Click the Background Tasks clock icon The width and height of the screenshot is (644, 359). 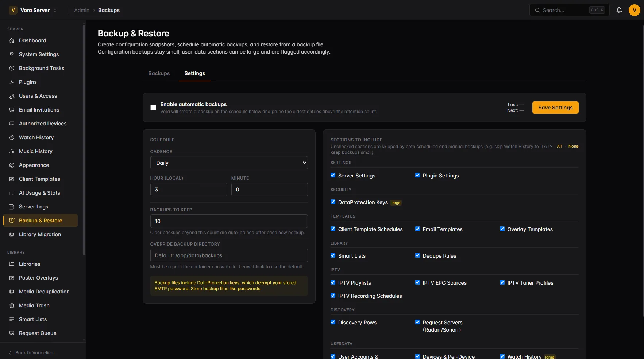pyautogui.click(x=12, y=68)
